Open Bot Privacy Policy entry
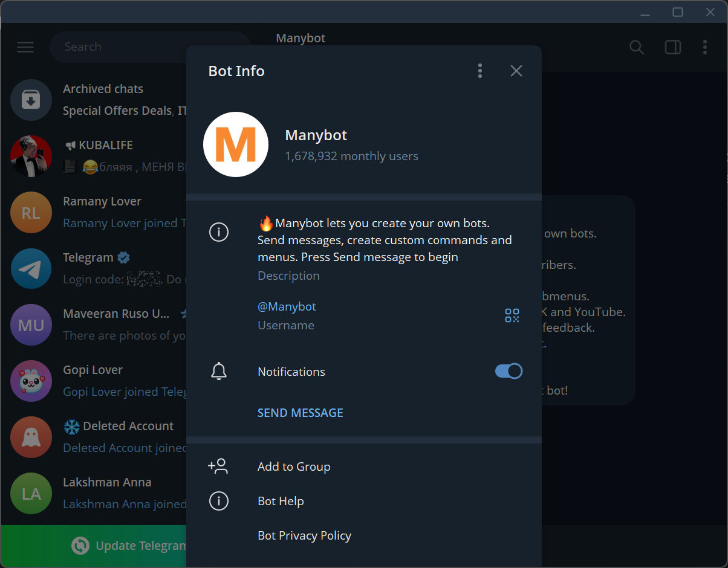The image size is (728, 568). click(304, 535)
